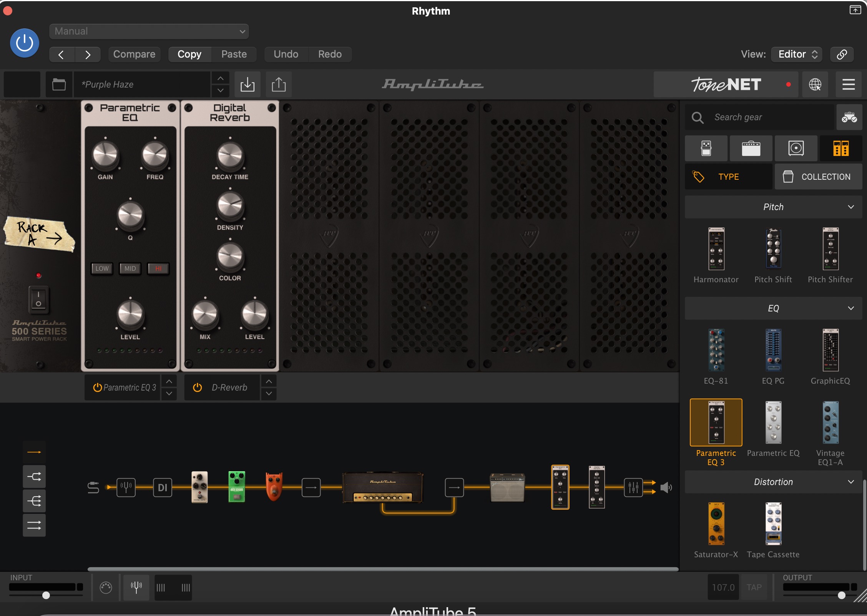Click the DI block in signal chain
The height and width of the screenshot is (616, 867).
(x=163, y=487)
